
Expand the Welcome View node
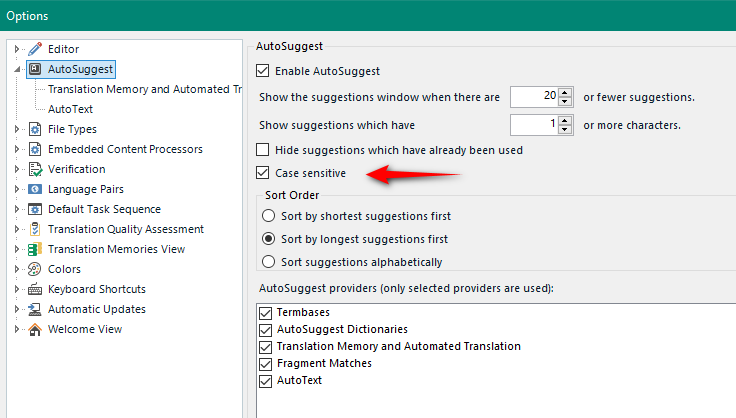pyautogui.click(x=17, y=329)
